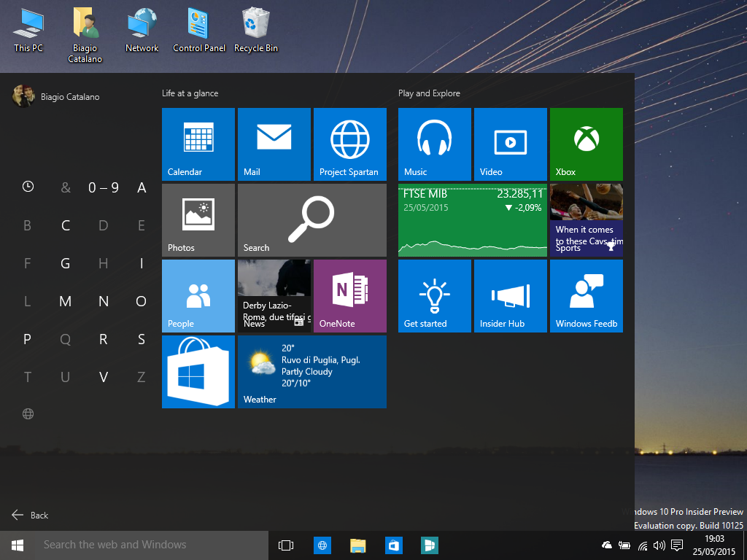747x560 pixels.
Task: Open the Weather tile
Action: [x=312, y=371]
